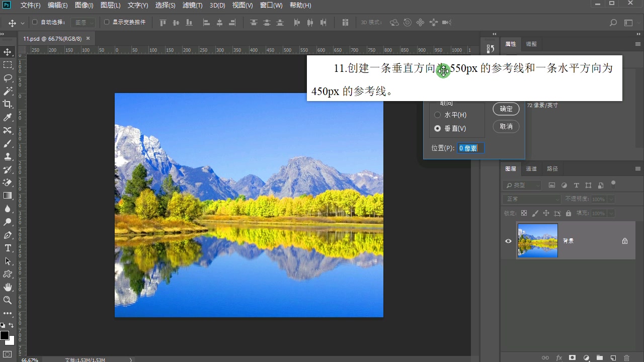Click the link layers chain icon

545,358
